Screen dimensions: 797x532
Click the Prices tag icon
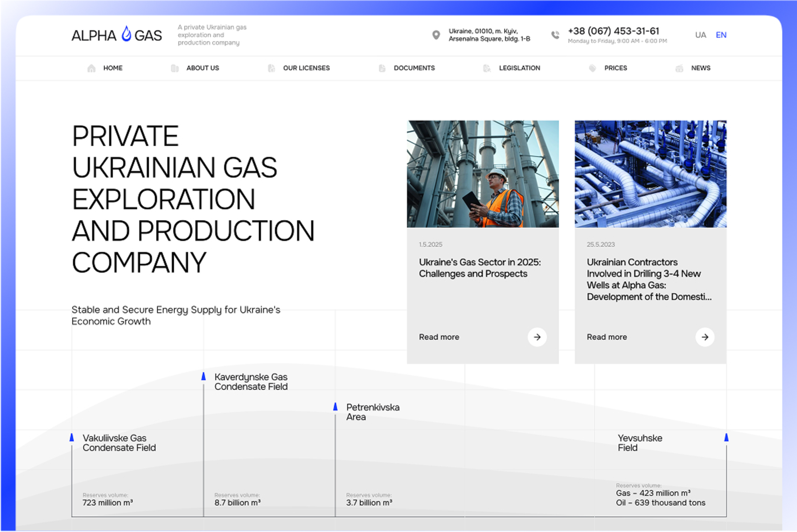592,68
